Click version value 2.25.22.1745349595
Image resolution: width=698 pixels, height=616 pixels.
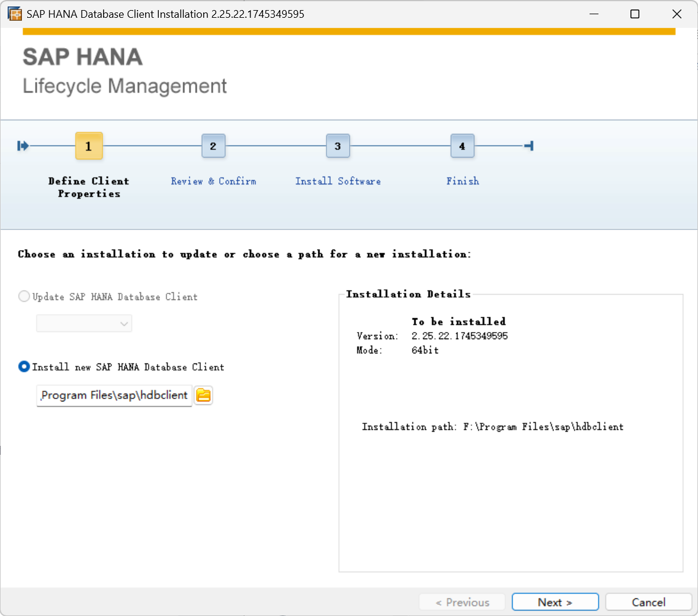pyautogui.click(x=459, y=336)
